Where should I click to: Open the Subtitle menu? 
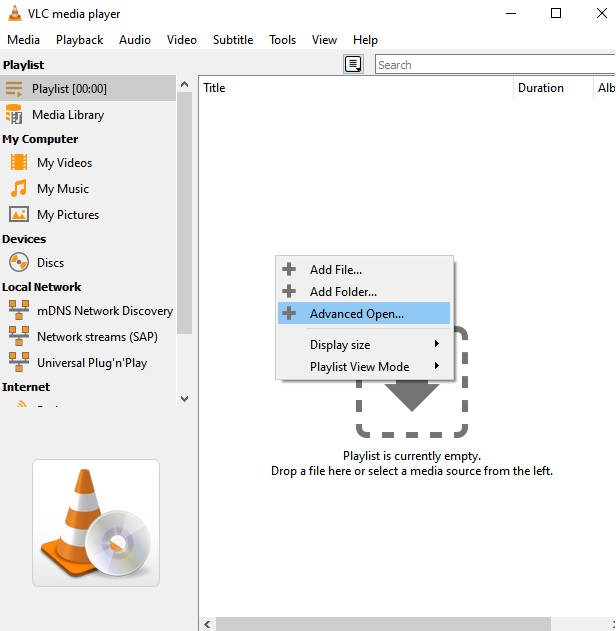click(x=233, y=40)
